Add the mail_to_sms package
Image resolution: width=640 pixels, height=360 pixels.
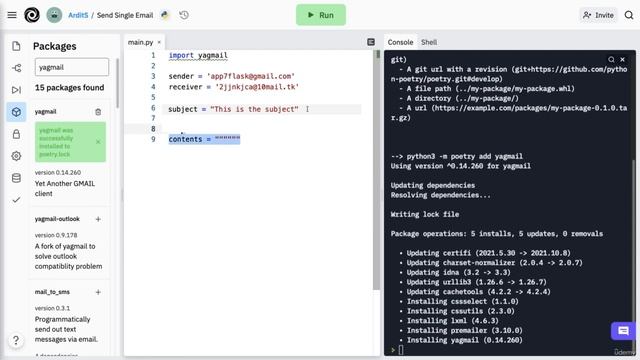pos(98,292)
